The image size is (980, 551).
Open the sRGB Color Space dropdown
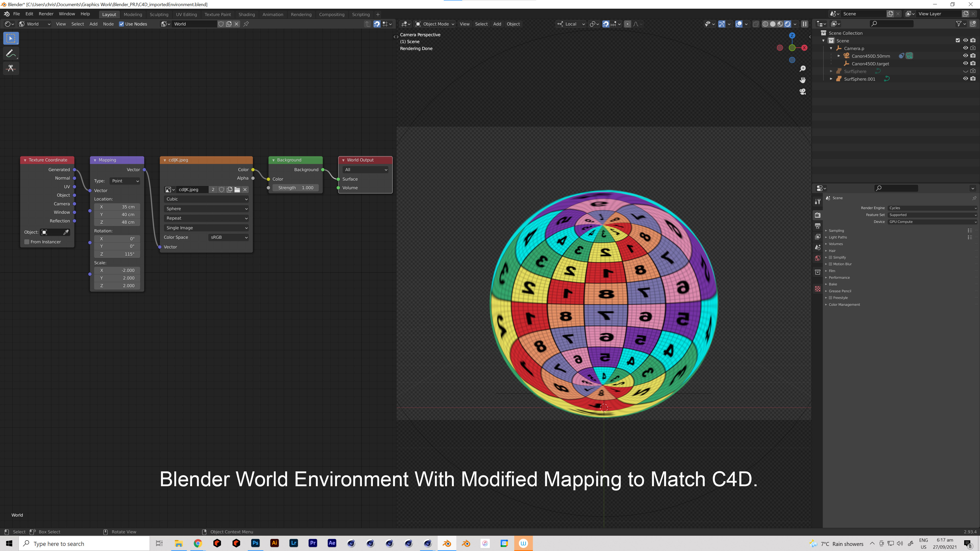[229, 237]
